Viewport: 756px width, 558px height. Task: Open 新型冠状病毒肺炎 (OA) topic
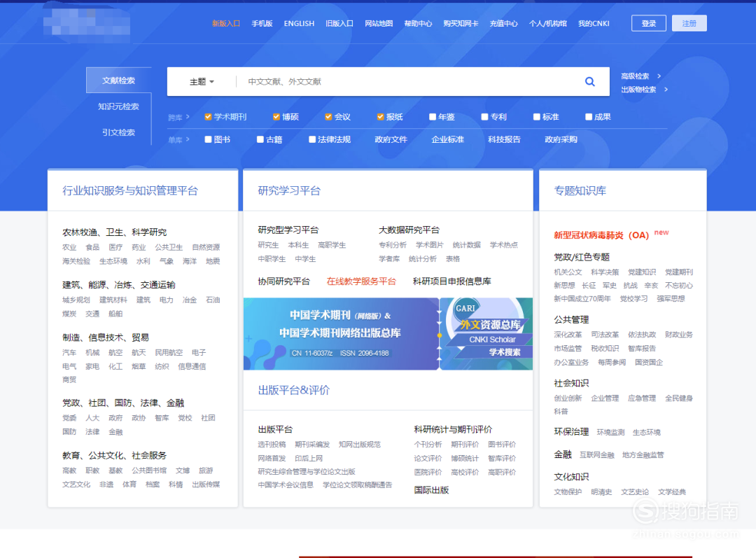pos(602,235)
